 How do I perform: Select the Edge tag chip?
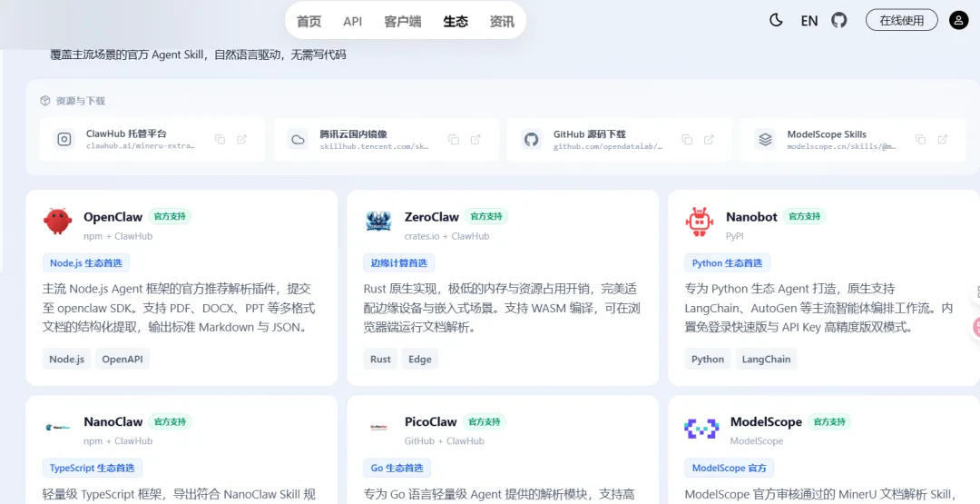(420, 359)
